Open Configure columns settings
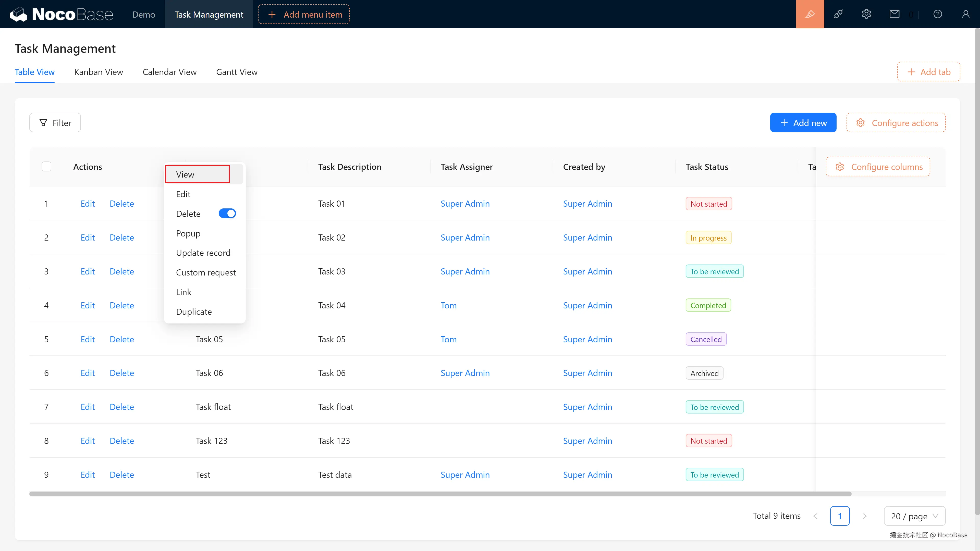 (878, 167)
